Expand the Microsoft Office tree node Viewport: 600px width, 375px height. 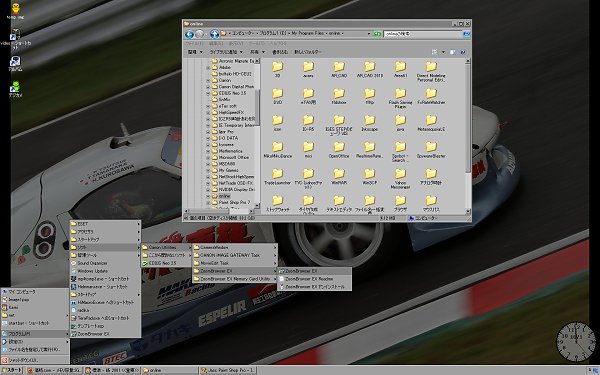208,157
